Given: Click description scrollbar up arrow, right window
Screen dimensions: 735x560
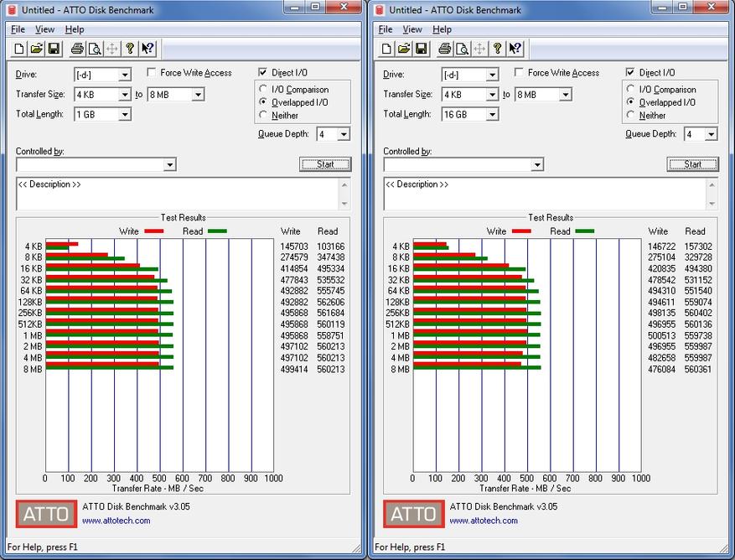Looking at the screenshot, I should click(712, 184).
